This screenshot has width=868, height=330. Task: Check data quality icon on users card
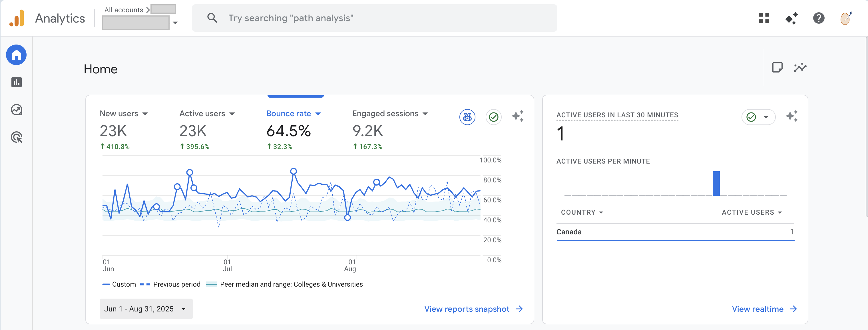click(493, 117)
